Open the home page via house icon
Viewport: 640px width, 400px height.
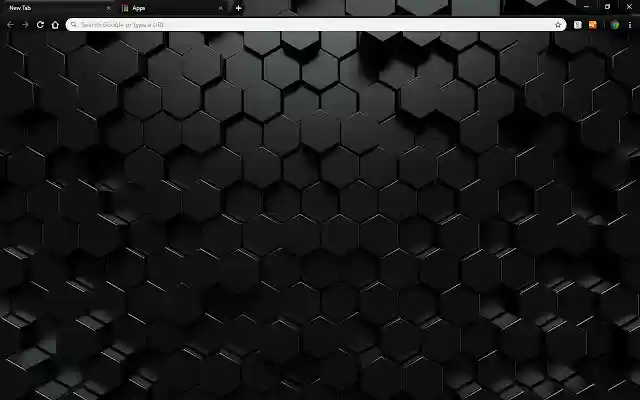pos(55,24)
